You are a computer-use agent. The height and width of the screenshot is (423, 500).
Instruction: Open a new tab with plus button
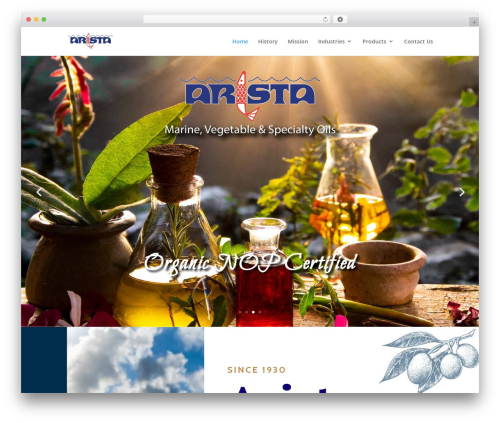tap(474, 22)
